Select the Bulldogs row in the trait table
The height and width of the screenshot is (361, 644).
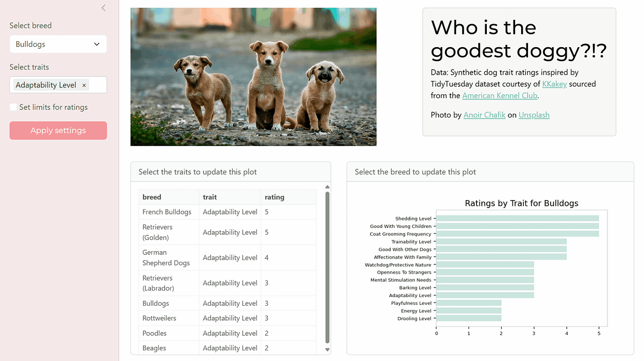[169, 303]
